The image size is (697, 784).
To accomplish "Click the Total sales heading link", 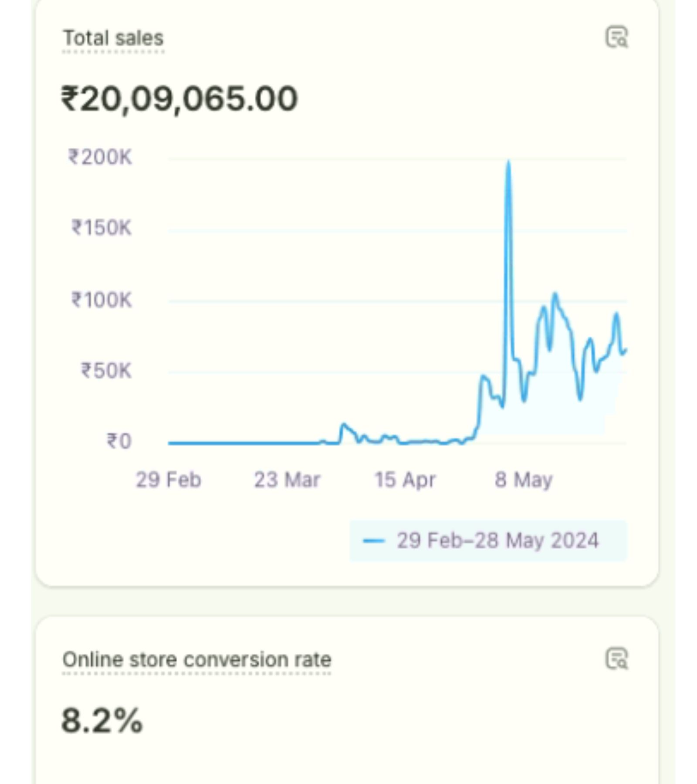I will (113, 38).
